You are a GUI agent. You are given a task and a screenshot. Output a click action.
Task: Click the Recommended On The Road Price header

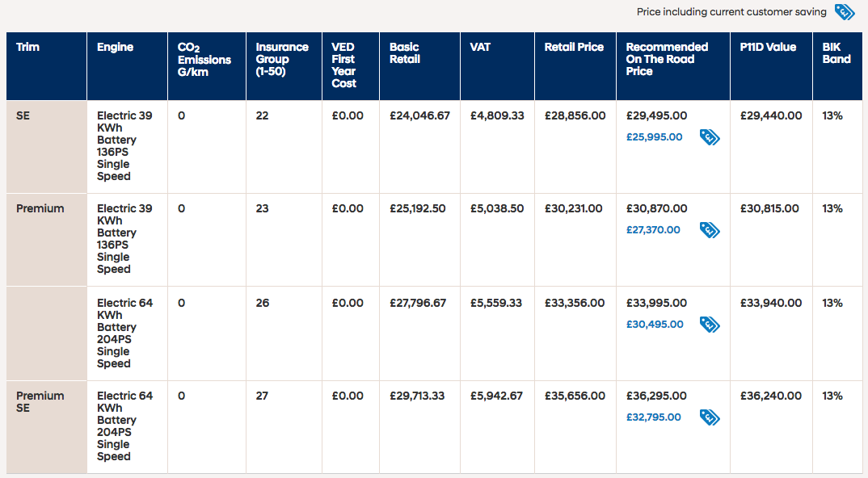pyautogui.click(x=667, y=59)
